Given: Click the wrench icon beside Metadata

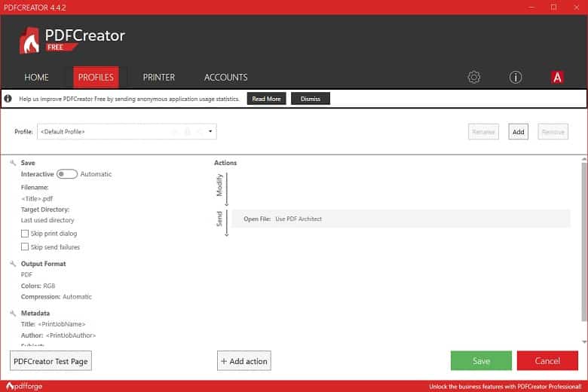Looking at the screenshot, I should [13, 314].
